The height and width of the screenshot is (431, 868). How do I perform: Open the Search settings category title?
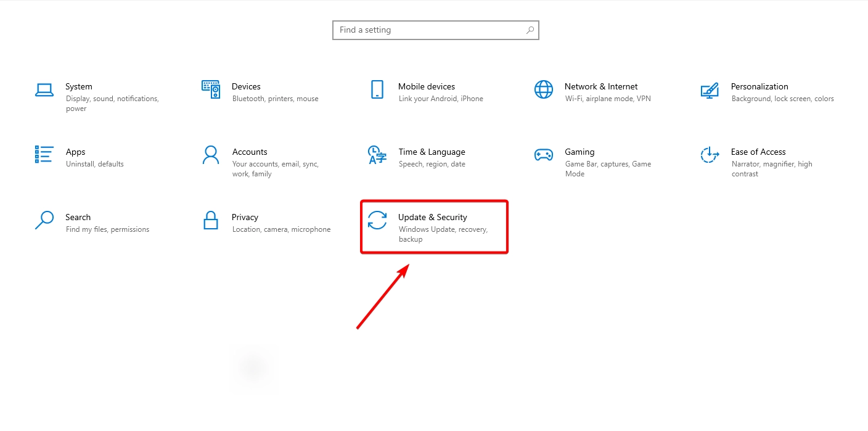pyautogui.click(x=78, y=218)
